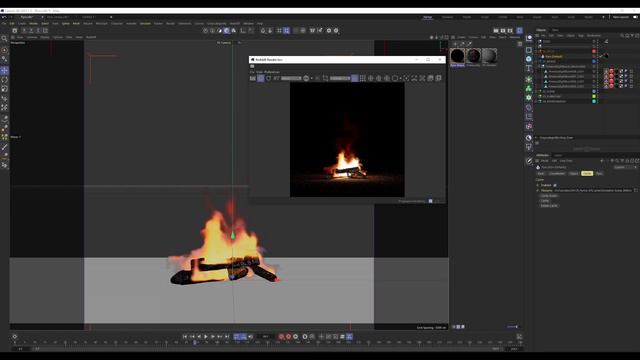Select the highlighted Cache tab in Attributes
640x360 pixels.
point(587,173)
